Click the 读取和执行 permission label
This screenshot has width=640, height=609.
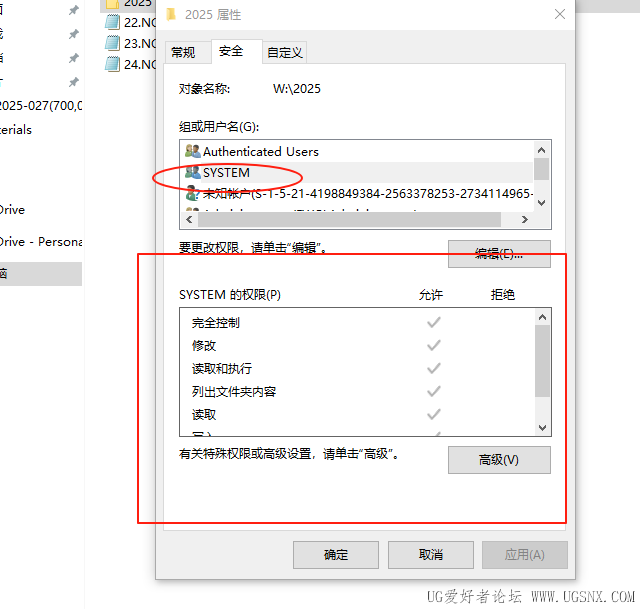222,369
